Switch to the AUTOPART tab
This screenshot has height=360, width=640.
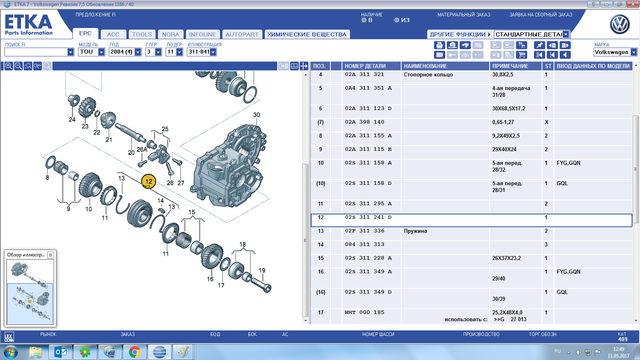[x=242, y=34]
